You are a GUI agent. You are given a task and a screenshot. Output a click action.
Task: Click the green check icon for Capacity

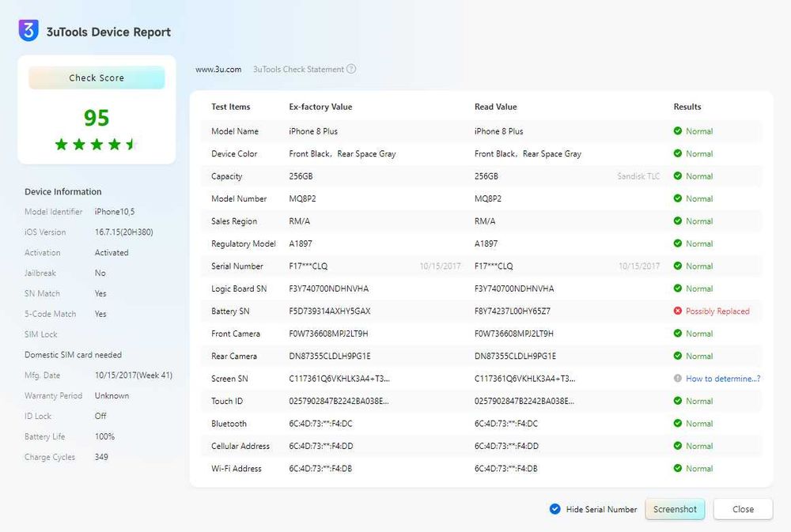coord(678,176)
